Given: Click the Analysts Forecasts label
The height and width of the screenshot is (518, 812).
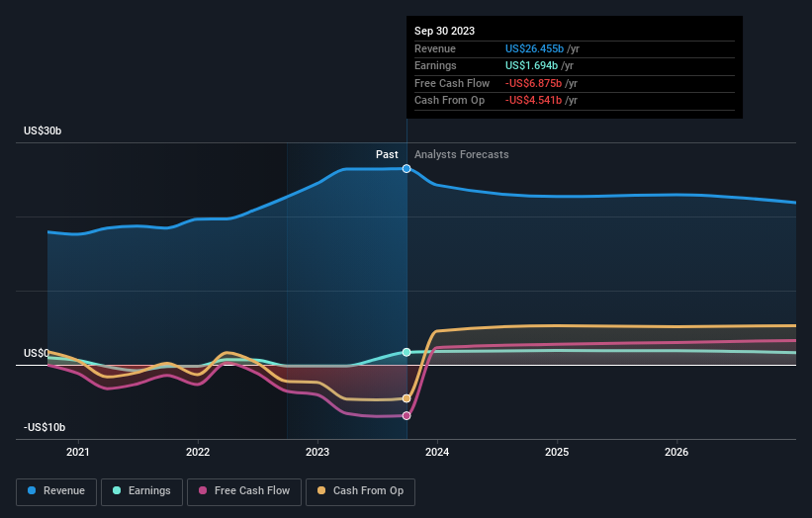Looking at the screenshot, I should pos(462,155).
